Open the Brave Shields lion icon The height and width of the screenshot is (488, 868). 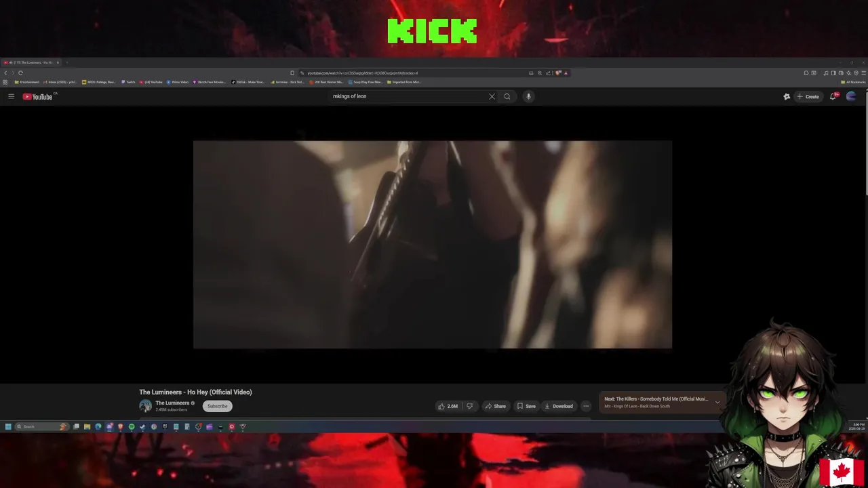(x=557, y=73)
